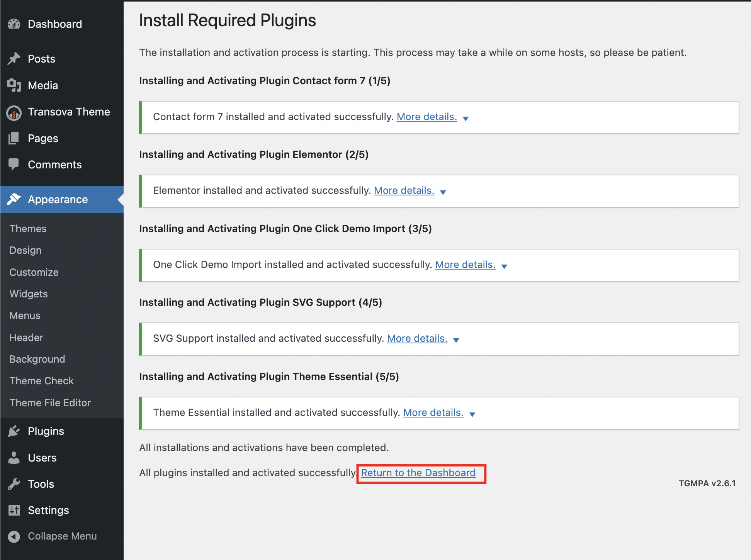Viewport: 751px width, 560px height.
Task: Click the Tools wrench icon
Action: [x=14, y=484]
